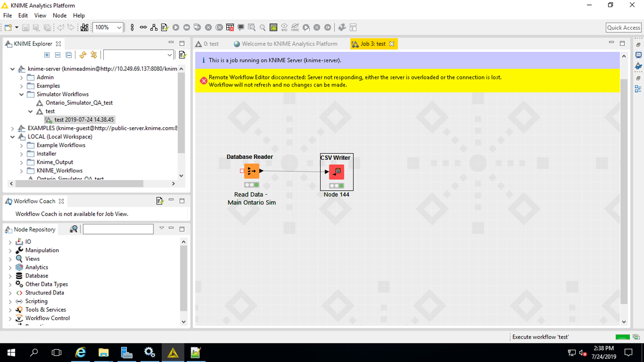
Task: Click the Node Repository search mode icon
Action: click(74, 229)
